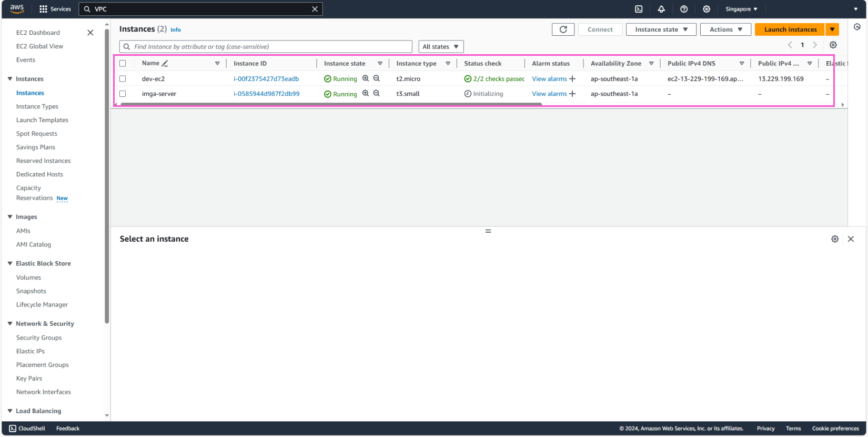Sort by the Instance type column arrow
868x437 pixels.
coord(448,63)
